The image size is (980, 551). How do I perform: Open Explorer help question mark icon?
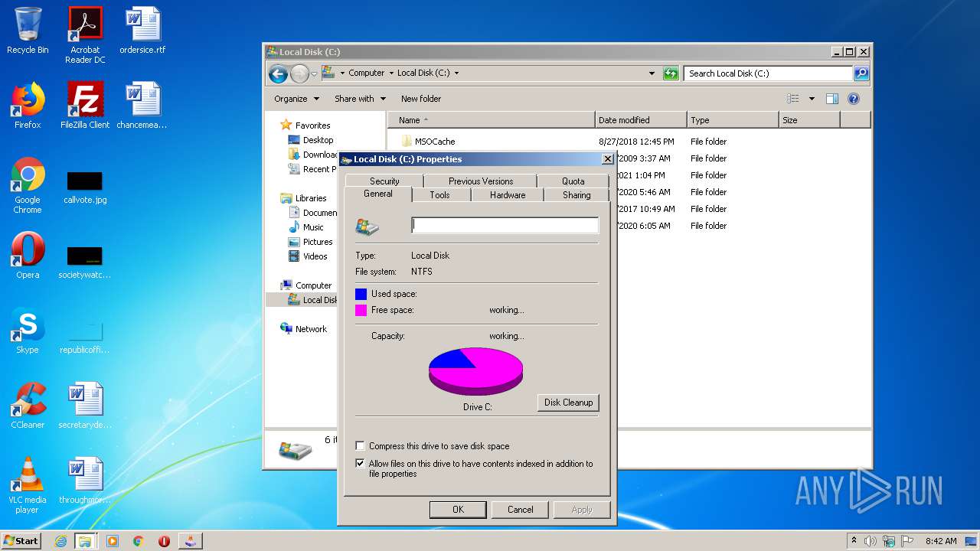(854, 99)
